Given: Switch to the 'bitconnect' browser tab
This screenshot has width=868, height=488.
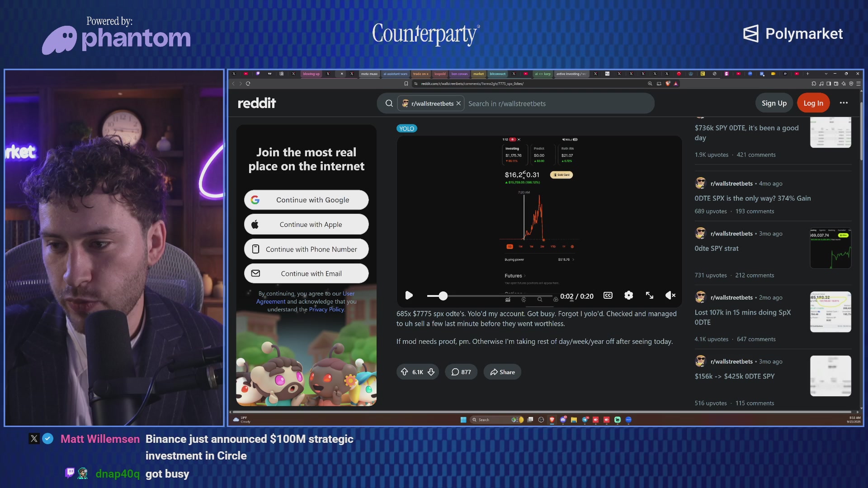Looking at the screenshot, I should point(497,74).
